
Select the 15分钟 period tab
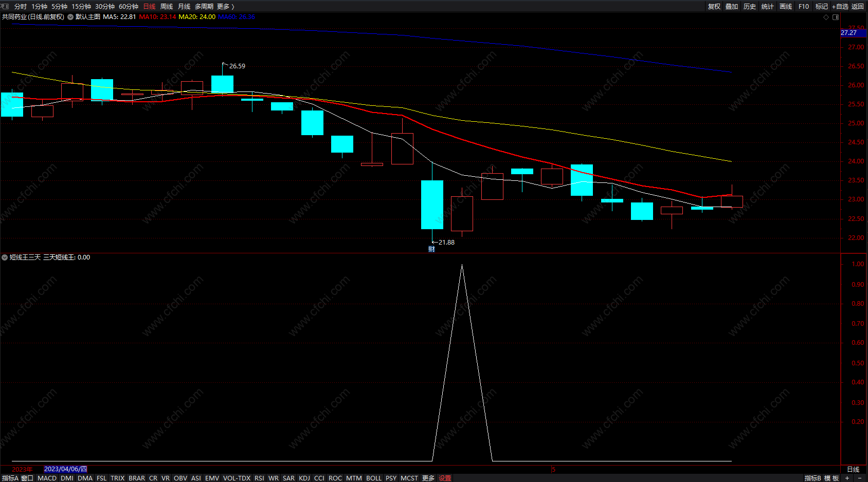coord(81,6)
